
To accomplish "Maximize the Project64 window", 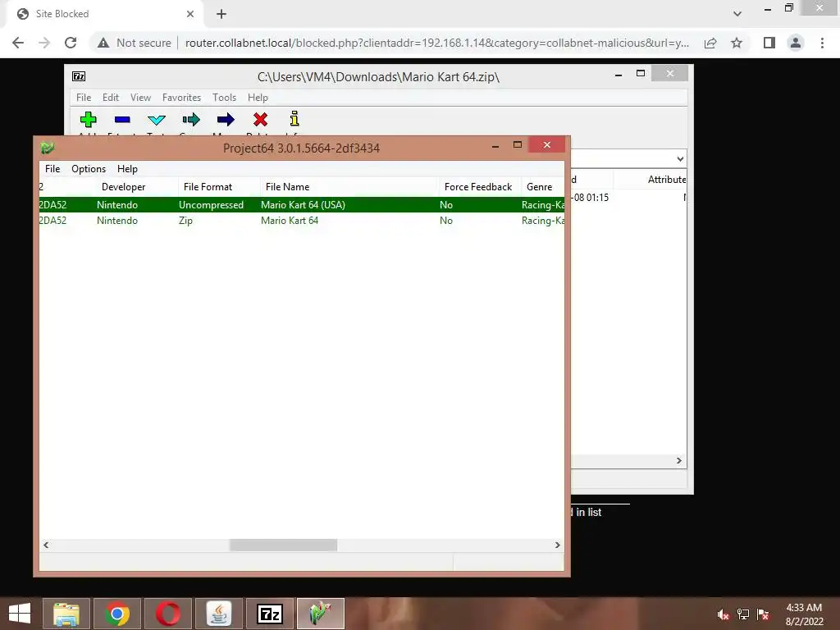I will pyautogui.click(x=517, y=144).
